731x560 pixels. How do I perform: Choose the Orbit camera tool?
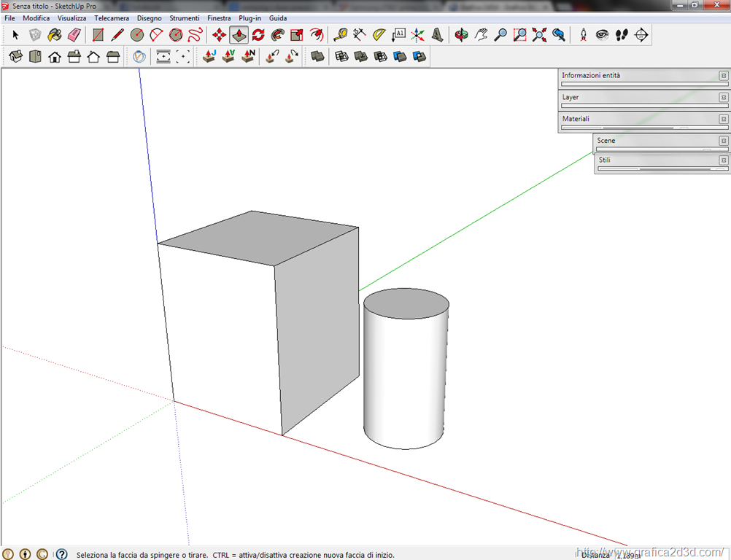pos(461,34)
